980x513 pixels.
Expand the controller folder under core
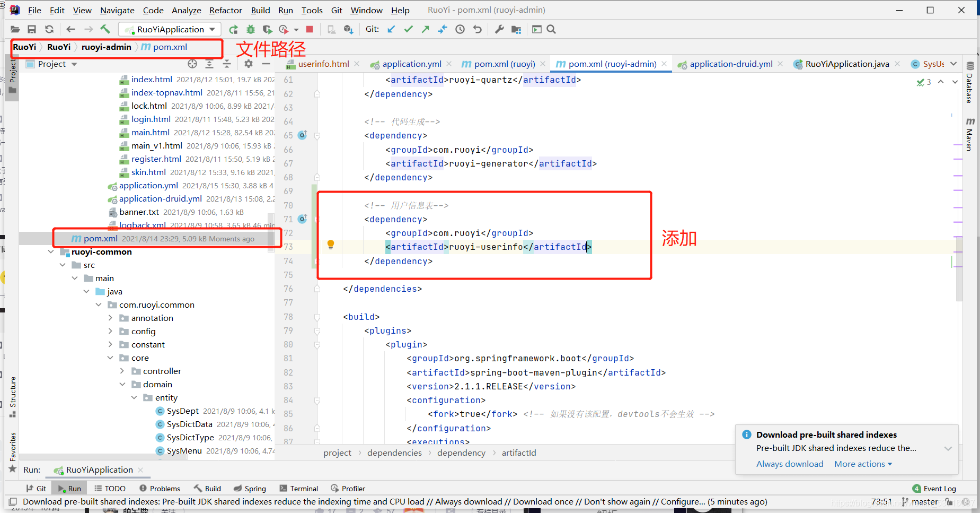coord(122,371)
